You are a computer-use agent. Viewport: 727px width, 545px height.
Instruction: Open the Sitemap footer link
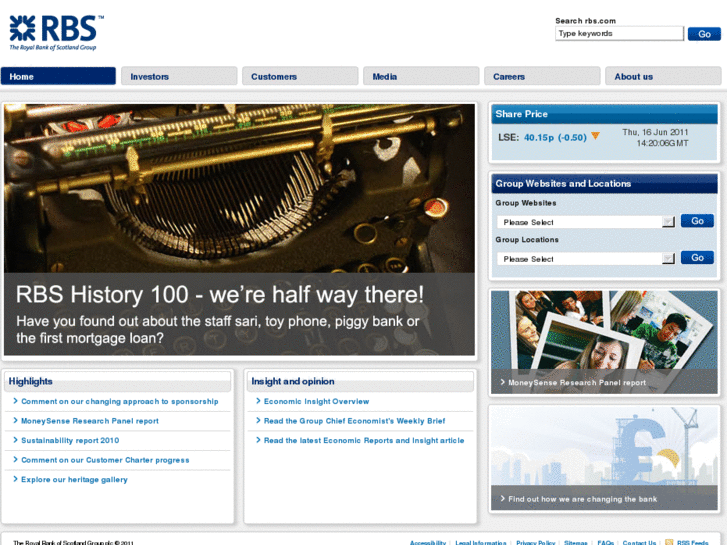coord(576,542)
